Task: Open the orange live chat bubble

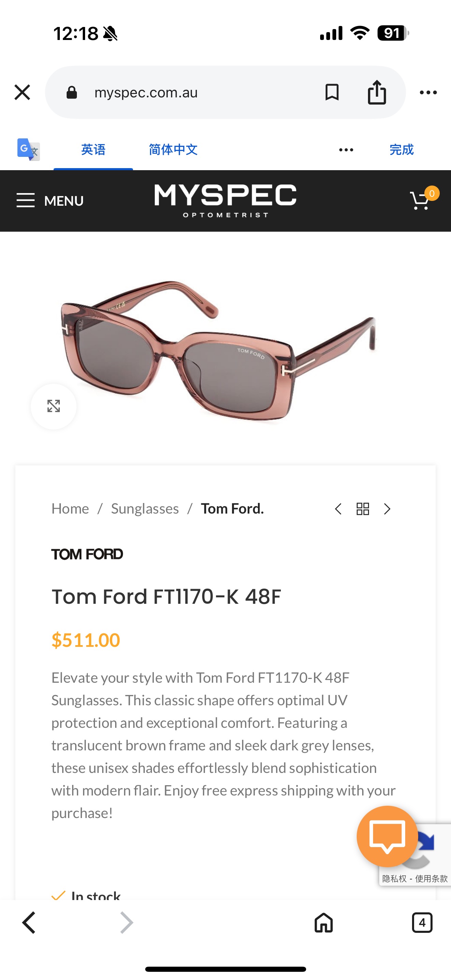Action: click(x=387, y=836)
